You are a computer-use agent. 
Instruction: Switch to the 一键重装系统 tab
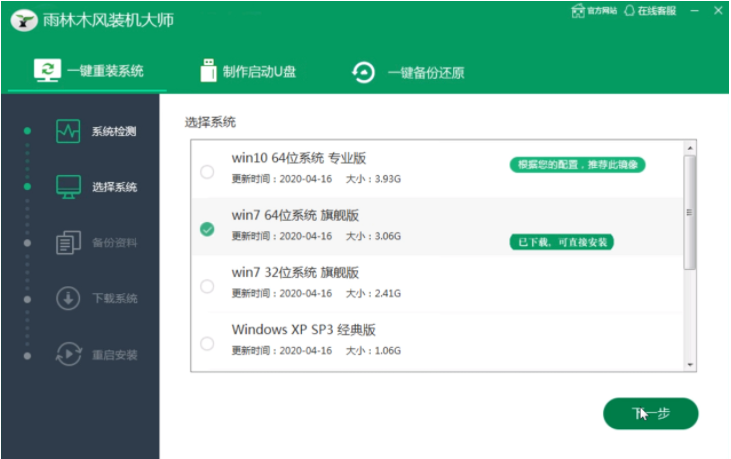click(89, 71)
